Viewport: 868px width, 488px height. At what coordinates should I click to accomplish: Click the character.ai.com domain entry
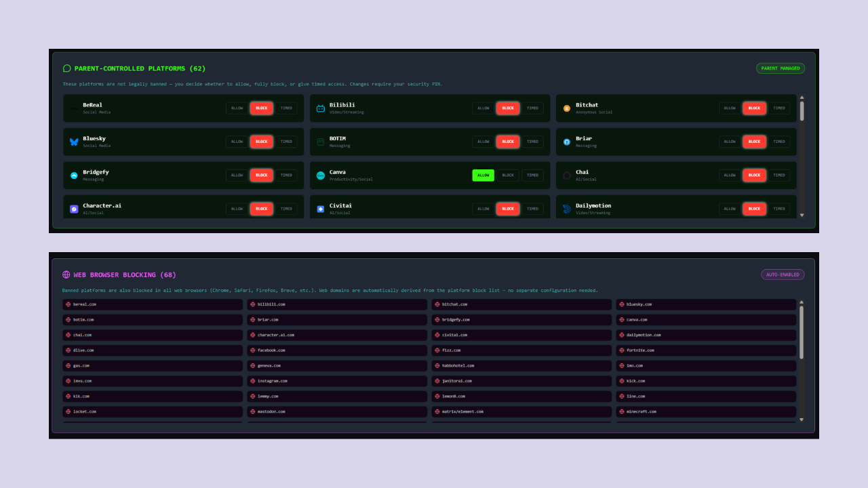point(337,335)
